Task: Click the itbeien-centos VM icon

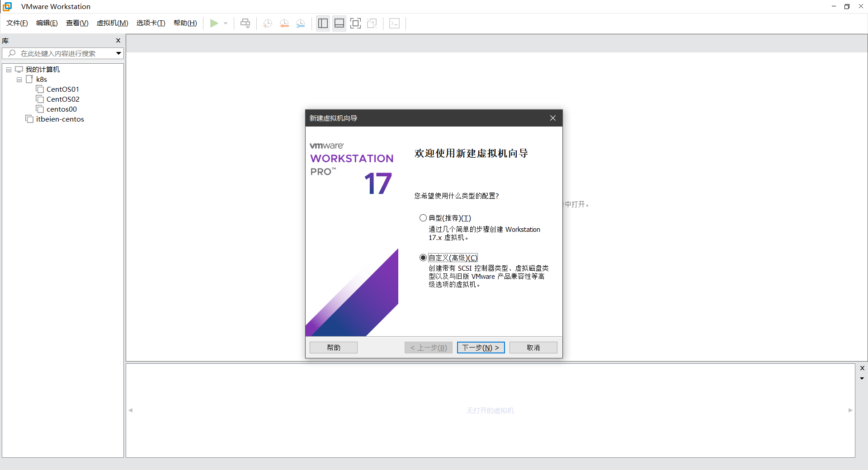Action: pyautogui.click(x=29, y=119)
